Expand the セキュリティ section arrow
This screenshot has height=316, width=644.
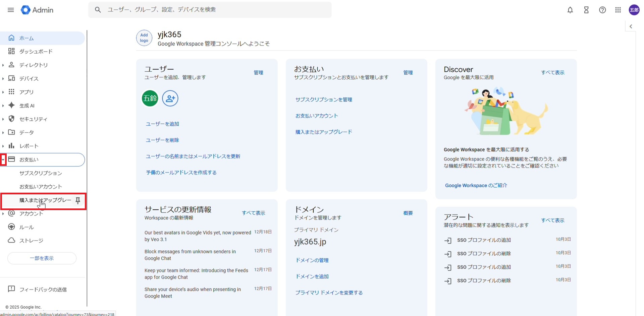click(3, 119)
